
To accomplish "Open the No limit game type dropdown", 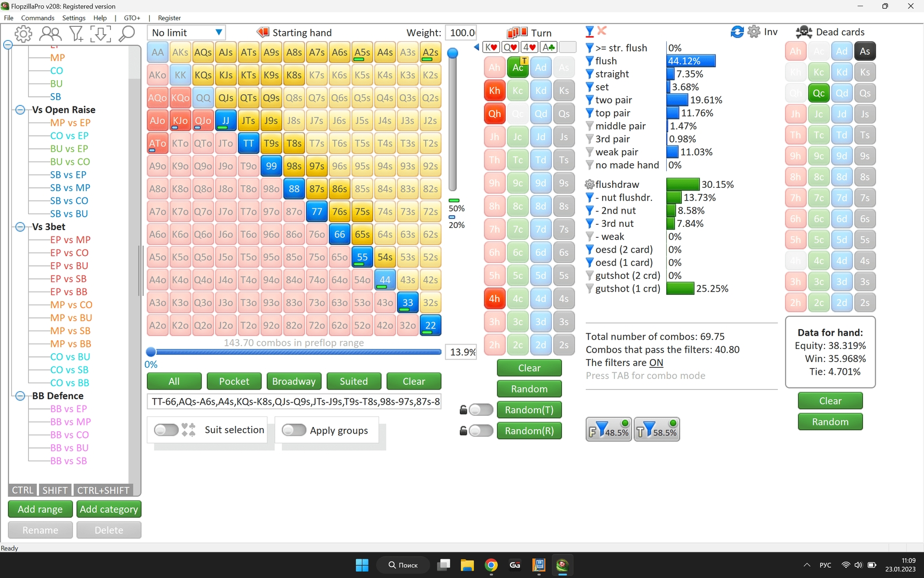I will 186,33.
